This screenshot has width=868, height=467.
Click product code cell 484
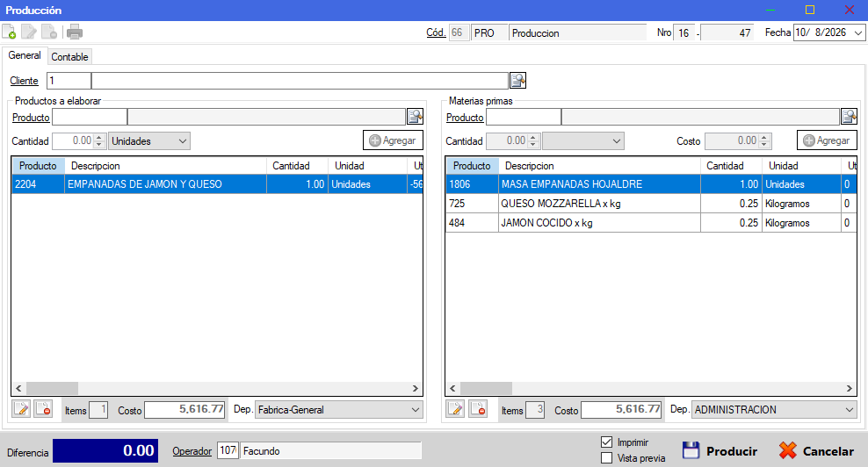coord(472,223)
